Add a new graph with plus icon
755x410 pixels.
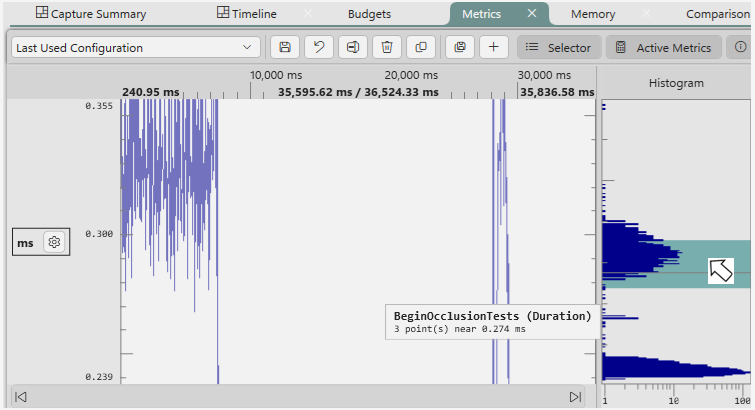click(x=494, y=47)
